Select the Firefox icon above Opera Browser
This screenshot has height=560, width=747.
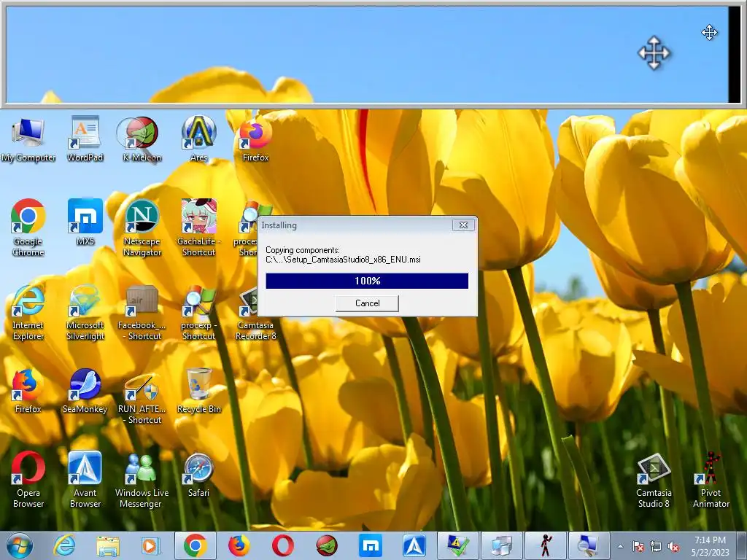[28, 390]
